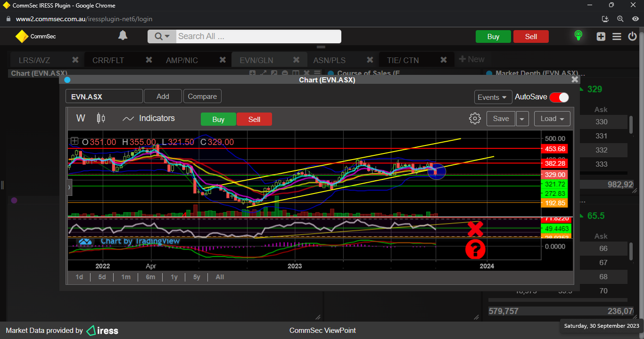
Task: Click the chart toolbar Sell button
Action: (254, 119)
